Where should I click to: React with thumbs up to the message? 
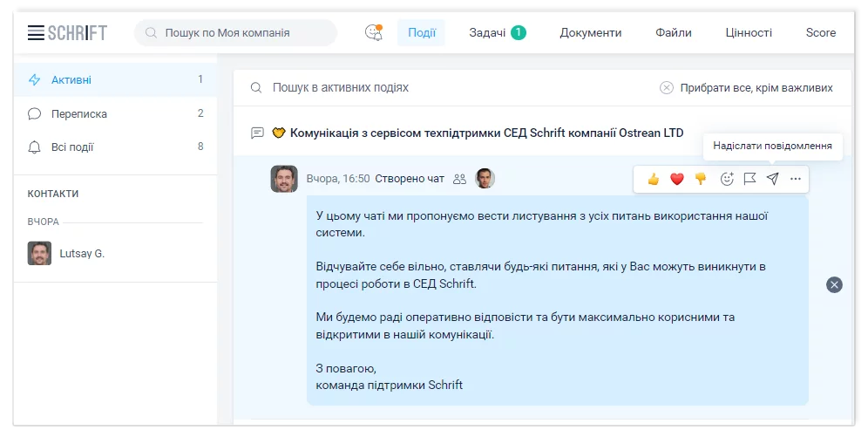pyautogui.click(x=654, y=179)
